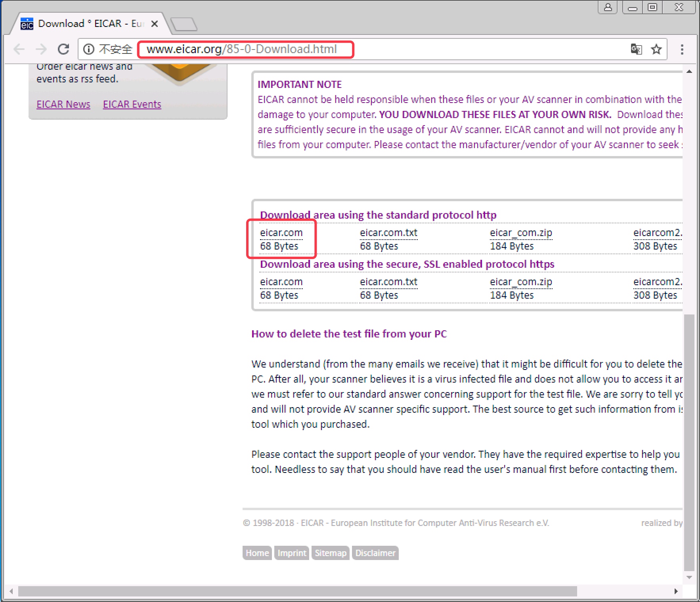700x602 pixels.
Task: Open the EICAR Events link
Action: coord(132,104)
